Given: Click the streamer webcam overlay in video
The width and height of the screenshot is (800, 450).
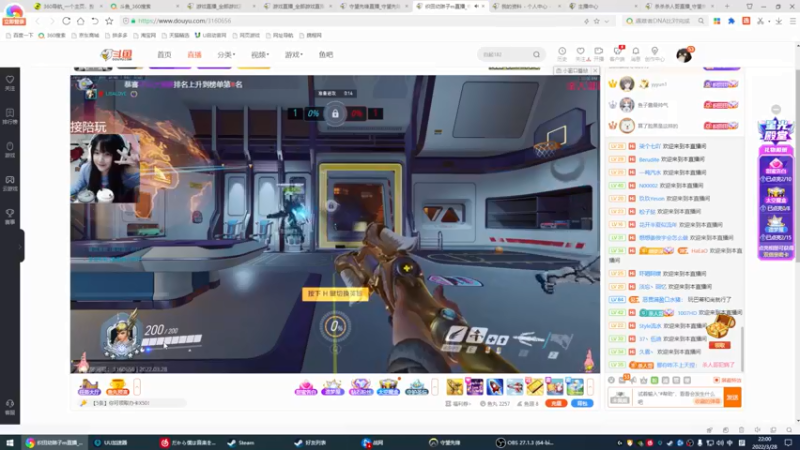Looking at the screenshot, I should (105, 168).
